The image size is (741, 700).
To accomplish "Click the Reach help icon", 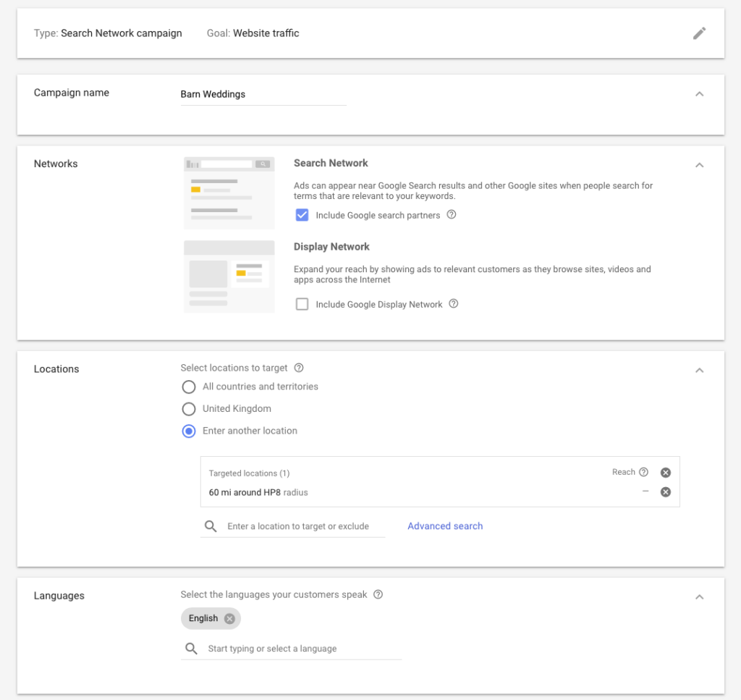I will point(643,472).
